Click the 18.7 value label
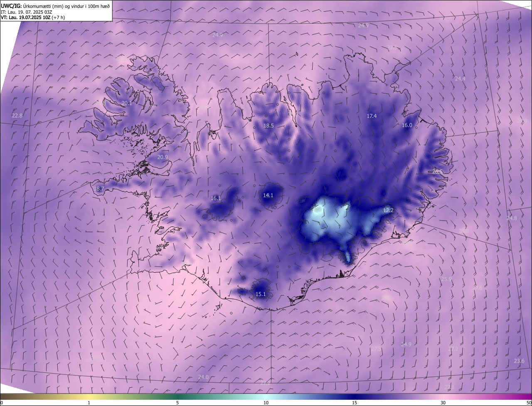Viewport: 532px width, 406px height. (x=99, y=189)
